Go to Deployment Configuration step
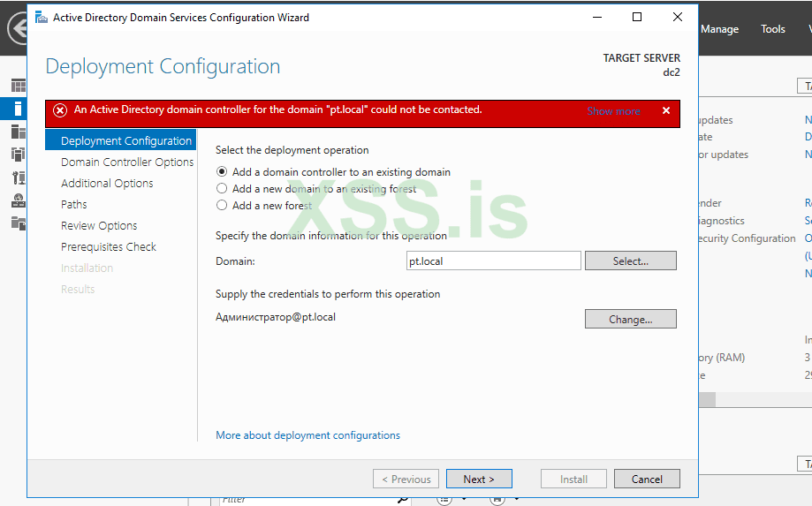812x506 pixels. pos(121,140)
